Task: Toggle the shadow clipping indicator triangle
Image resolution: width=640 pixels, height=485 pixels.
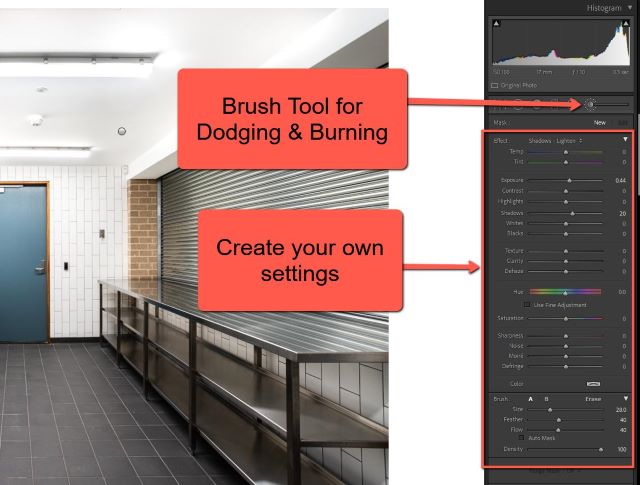Action: click(x=497, y=22)
